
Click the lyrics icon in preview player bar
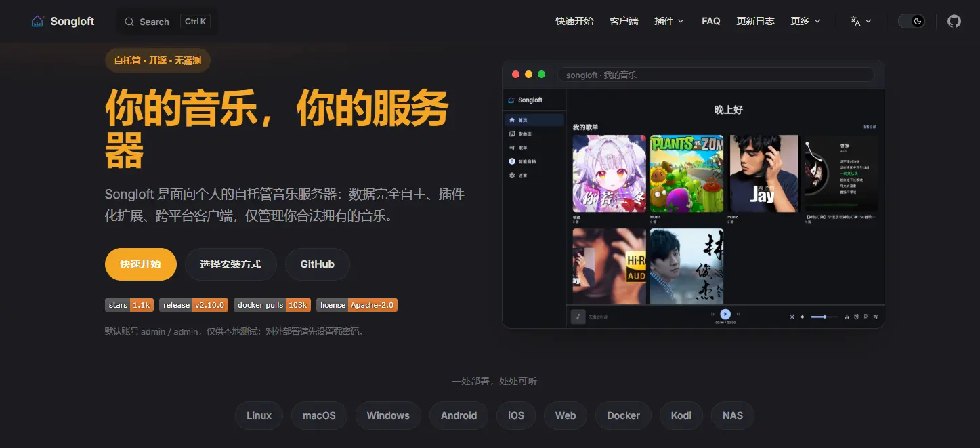pos(866,317)
